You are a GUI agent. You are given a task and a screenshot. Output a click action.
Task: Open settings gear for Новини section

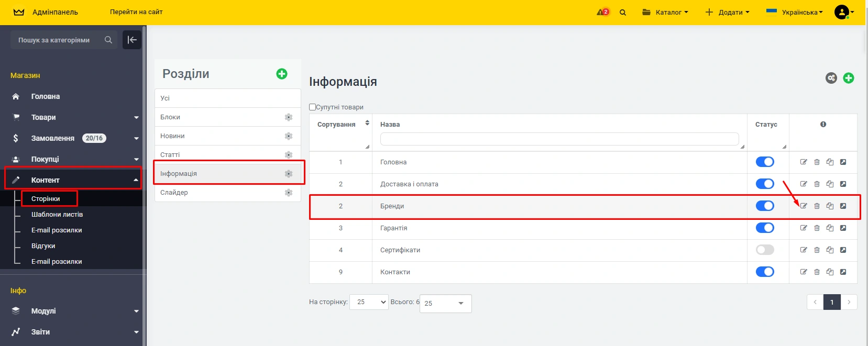coord(288,136)
